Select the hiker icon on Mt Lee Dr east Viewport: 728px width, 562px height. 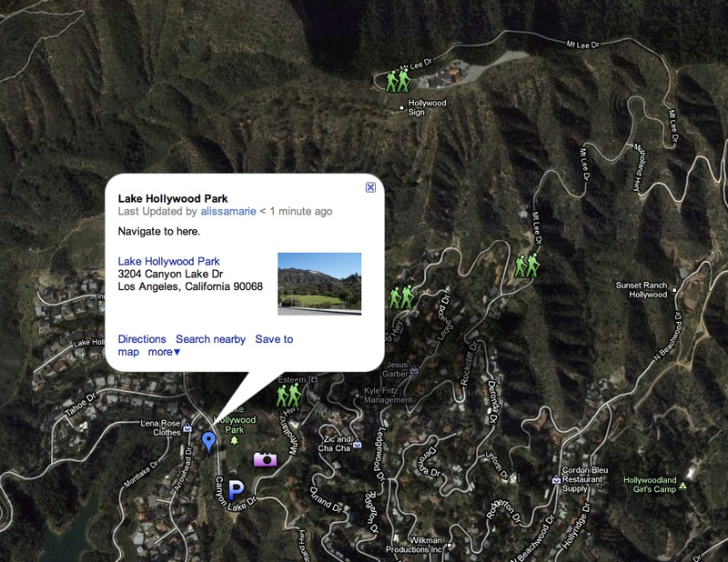click(x=527, y=266)
